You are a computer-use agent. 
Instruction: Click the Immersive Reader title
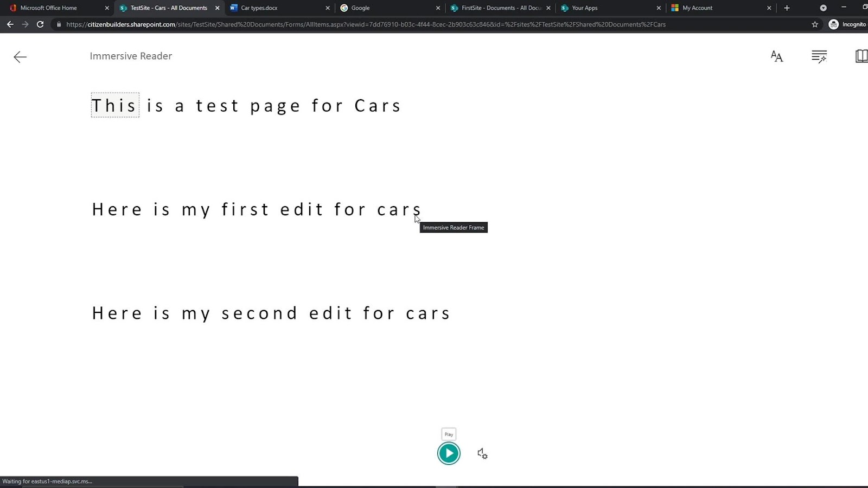pos(131,56)
